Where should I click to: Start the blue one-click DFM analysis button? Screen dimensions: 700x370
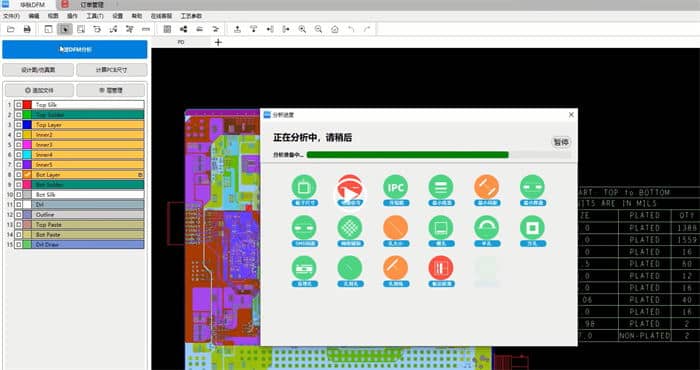tap(75, 50)
